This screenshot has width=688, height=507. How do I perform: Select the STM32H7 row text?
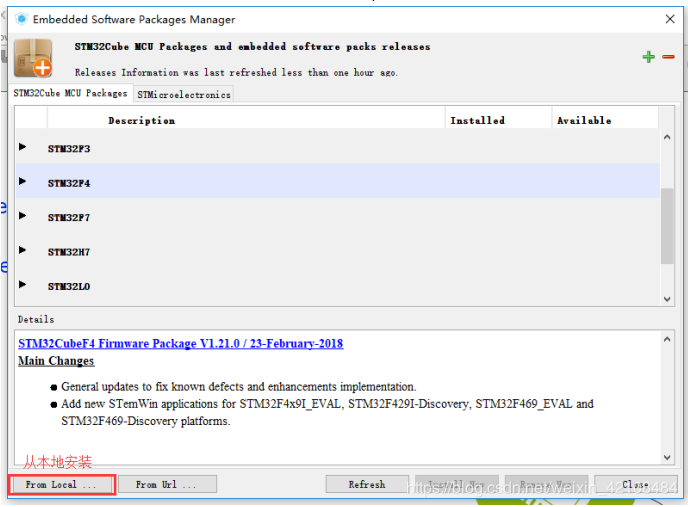69,252
